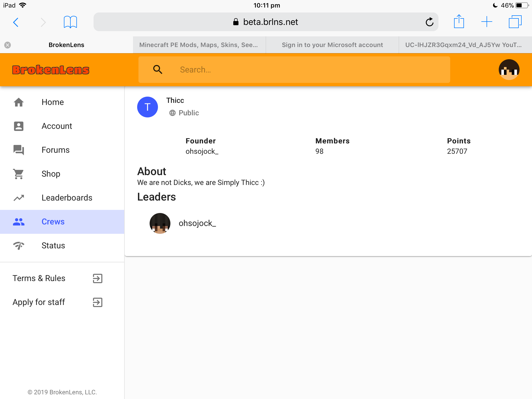This screenshot has height=399, width=532.
Task: Tap the Do Not Disturb moon icon
Action: [x=495, y=5]
